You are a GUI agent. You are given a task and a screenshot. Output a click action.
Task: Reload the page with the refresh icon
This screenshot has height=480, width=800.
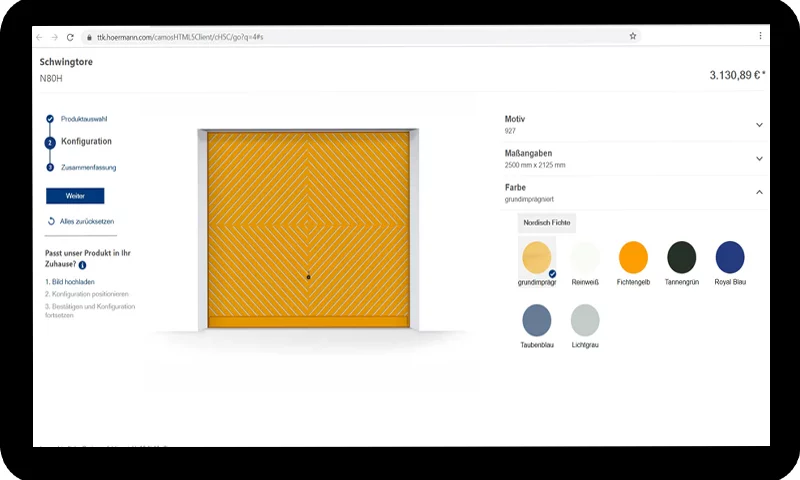pyautogui.click(x=70, y=37)
